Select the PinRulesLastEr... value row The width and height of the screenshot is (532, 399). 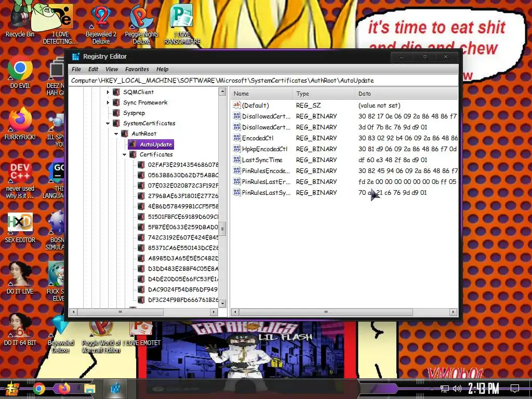click(x=345, y=181)
